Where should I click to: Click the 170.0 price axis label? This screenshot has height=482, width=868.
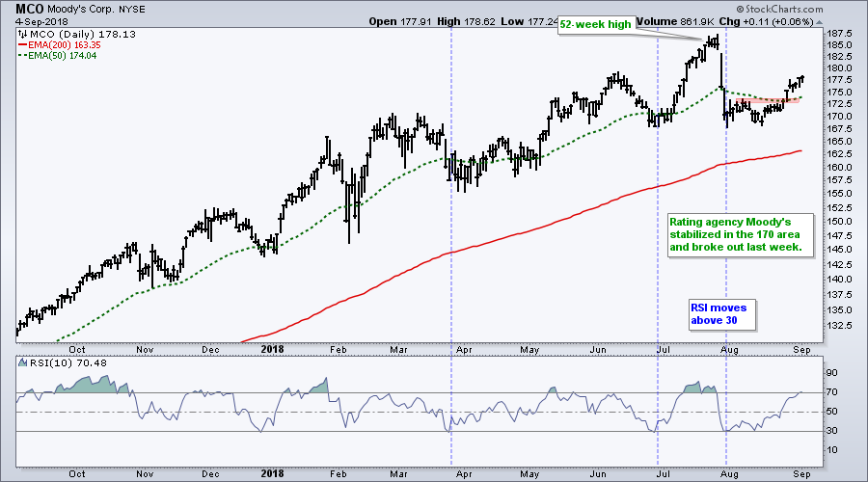(x=838, y=117)
